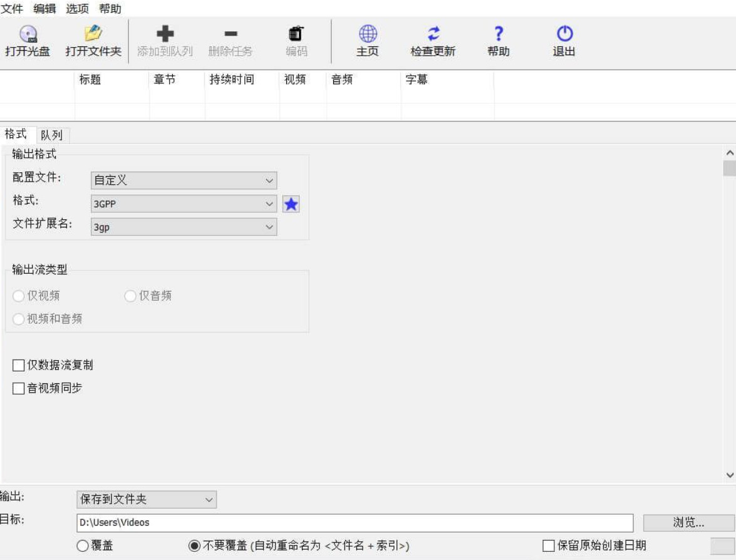736x560 pixels.
Task: Click the Title (标题) column header
Action: [x=111, y=80]
